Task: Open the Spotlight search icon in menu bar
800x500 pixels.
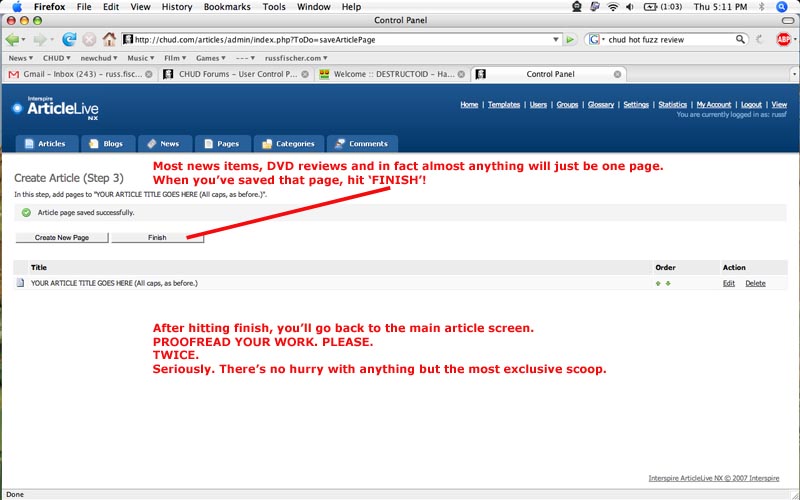Action: pos(786,7)
